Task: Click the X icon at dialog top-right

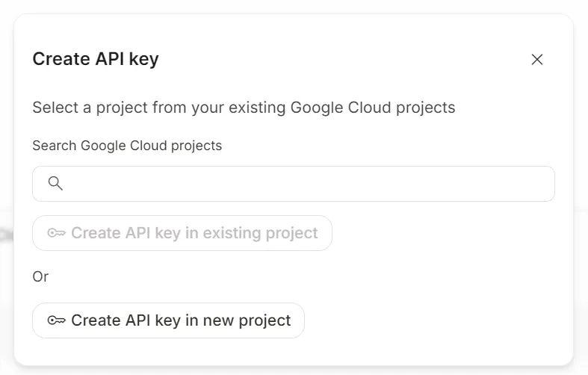Action: [536, 60]
